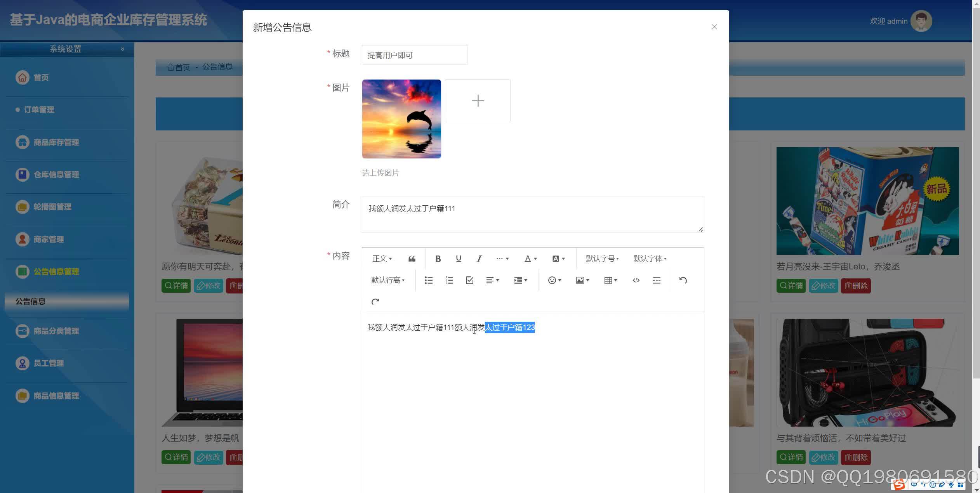Insert a blockquote in the content
The width and height of the screenshot is (980, 493).
coord(412,258)
